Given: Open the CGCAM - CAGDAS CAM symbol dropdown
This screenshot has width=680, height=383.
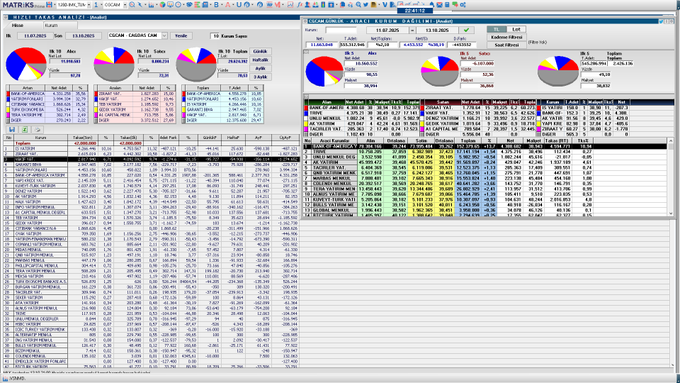Looking at the screenshot, I should [x=164, y=36].
